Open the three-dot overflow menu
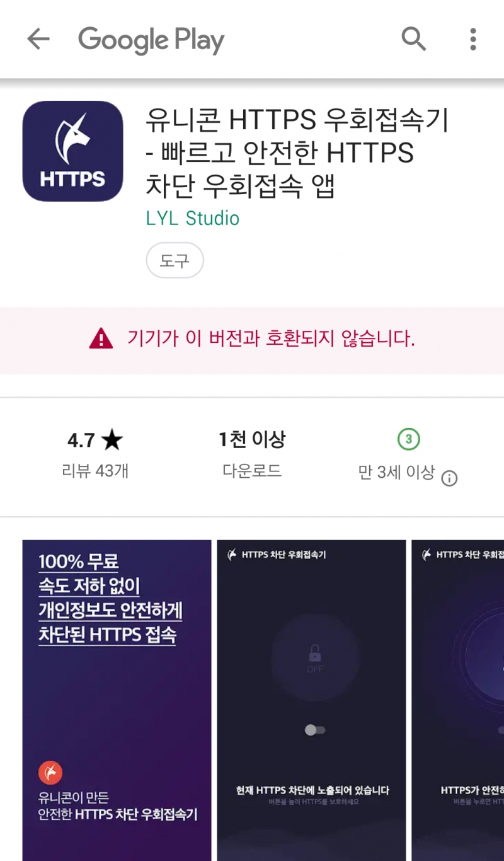 (x=473, y=39)
